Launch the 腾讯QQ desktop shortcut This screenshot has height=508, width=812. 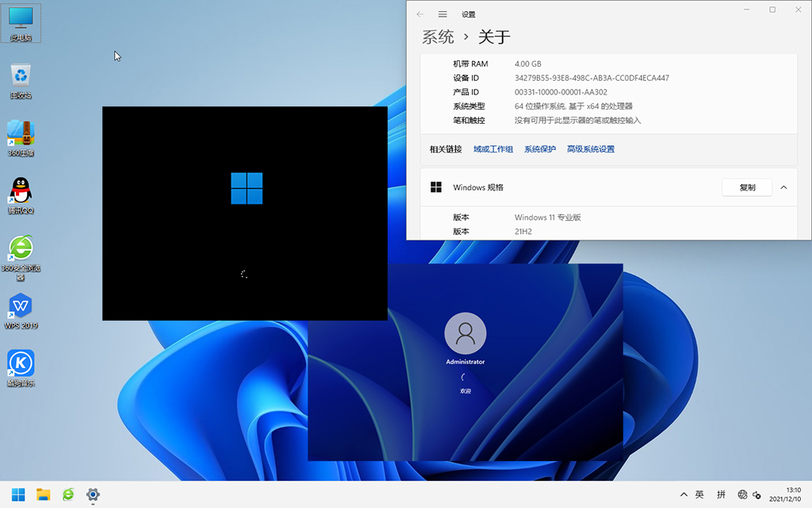(21, 196)
